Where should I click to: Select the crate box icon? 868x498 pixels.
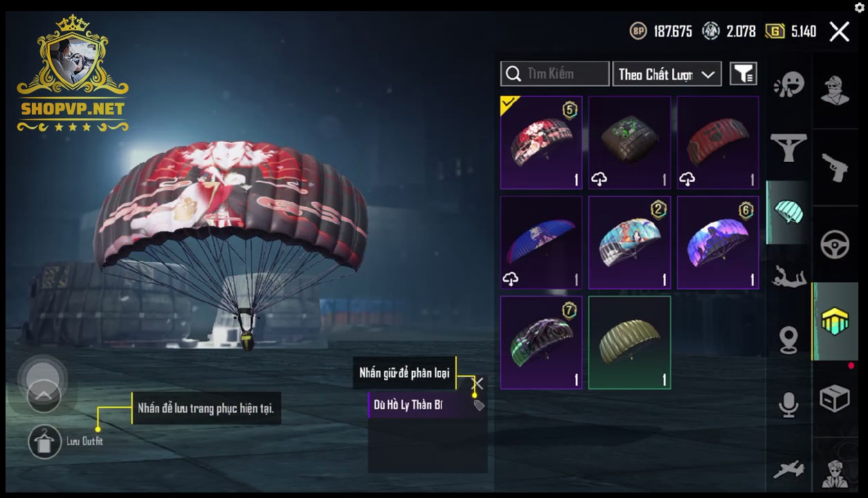point(835,399)
